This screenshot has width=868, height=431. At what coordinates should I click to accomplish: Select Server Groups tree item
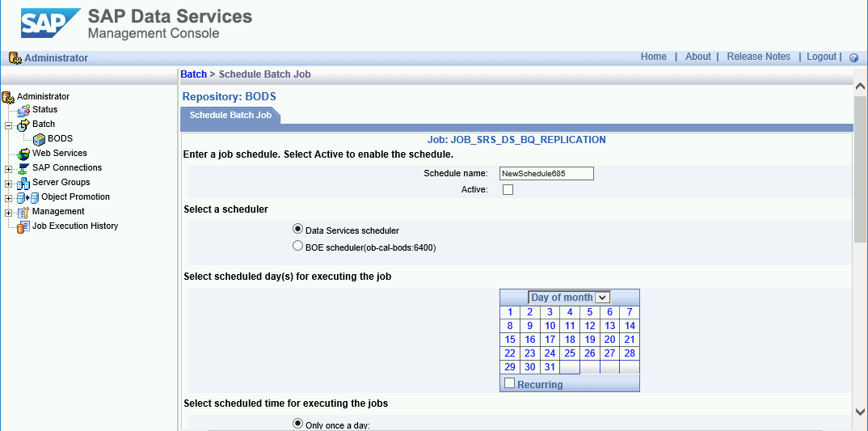(61, 182)
